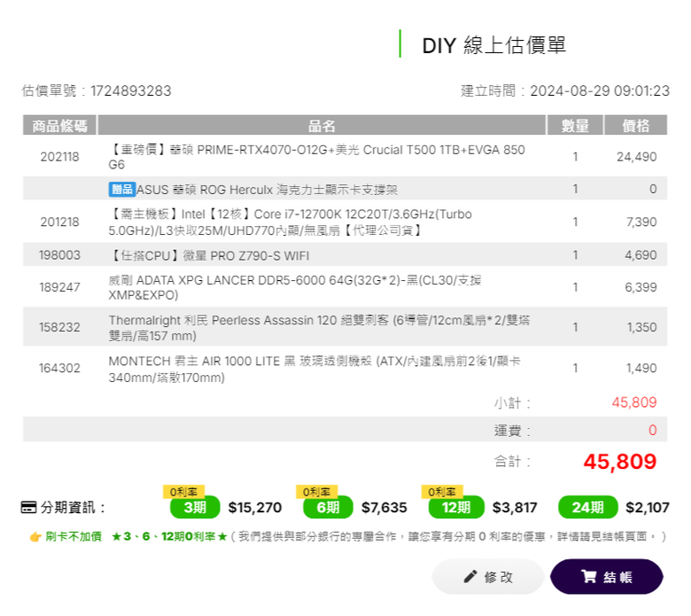The image size is (691, 616).
Task: Click the 微星 PRO Z790-S WIFI product name
Action: coord(209,255)
